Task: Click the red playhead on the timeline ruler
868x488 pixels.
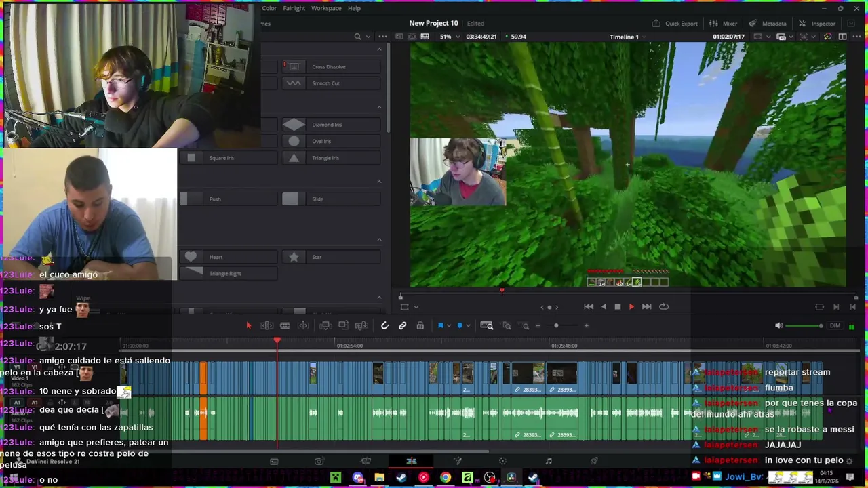Action: click(x=277, y=341)
